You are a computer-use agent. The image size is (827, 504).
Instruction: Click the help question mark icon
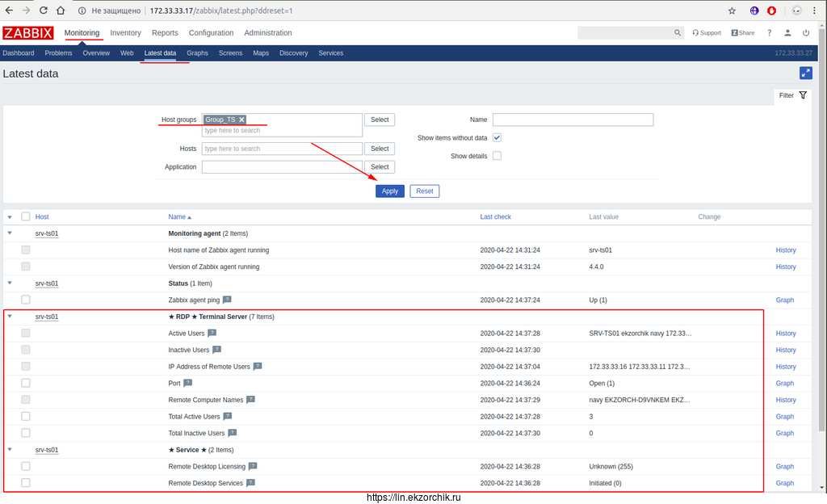point(769,33)
